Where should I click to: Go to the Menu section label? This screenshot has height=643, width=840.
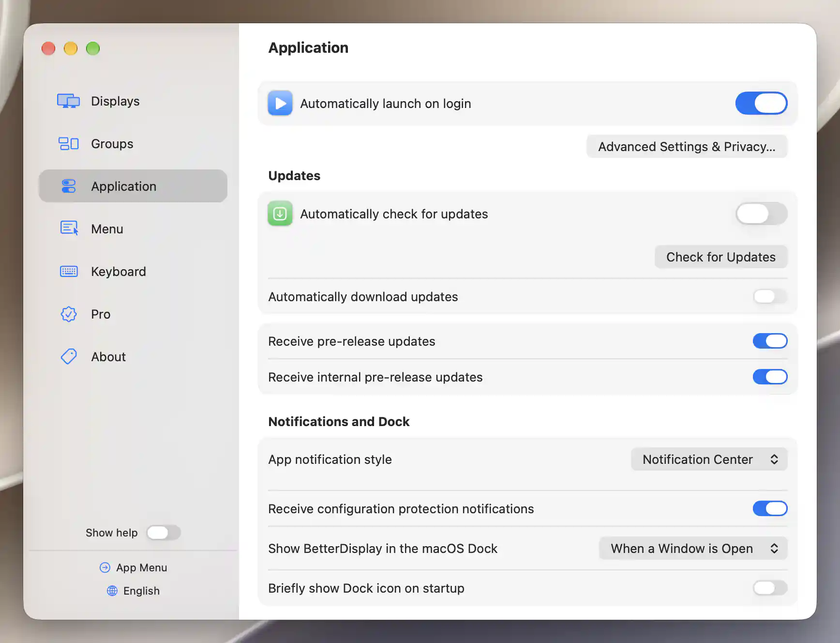(x=107, y=229)
